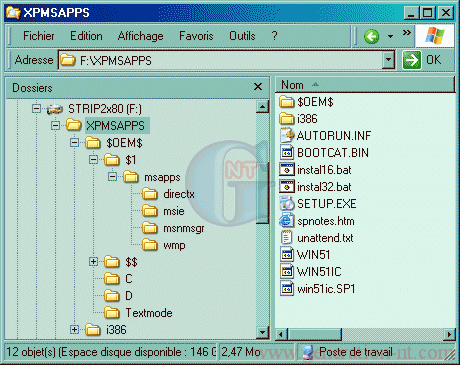Open the Back history dropdown arrow
Image resolution: width=460 pixels, height=365 pixels.
point(390,36)
